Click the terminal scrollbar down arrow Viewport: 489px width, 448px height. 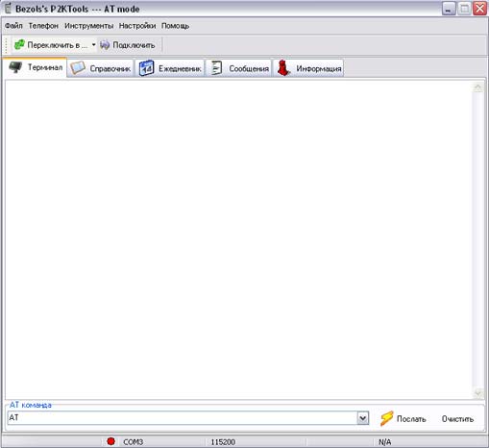[x=478, y=392]
